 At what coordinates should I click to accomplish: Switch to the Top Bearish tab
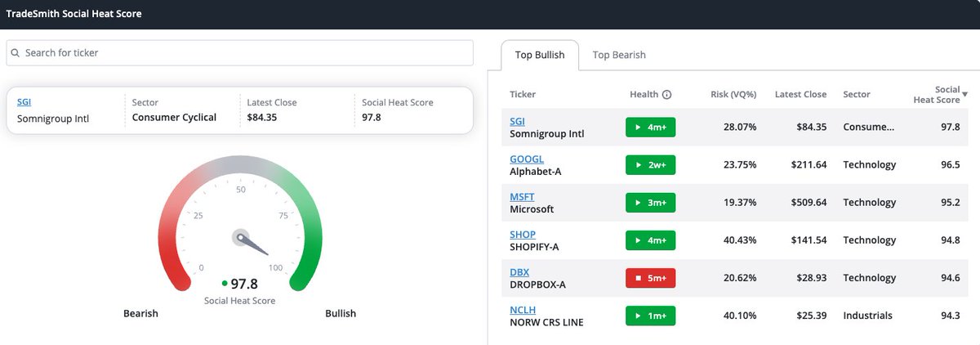[x=619, y=55]
